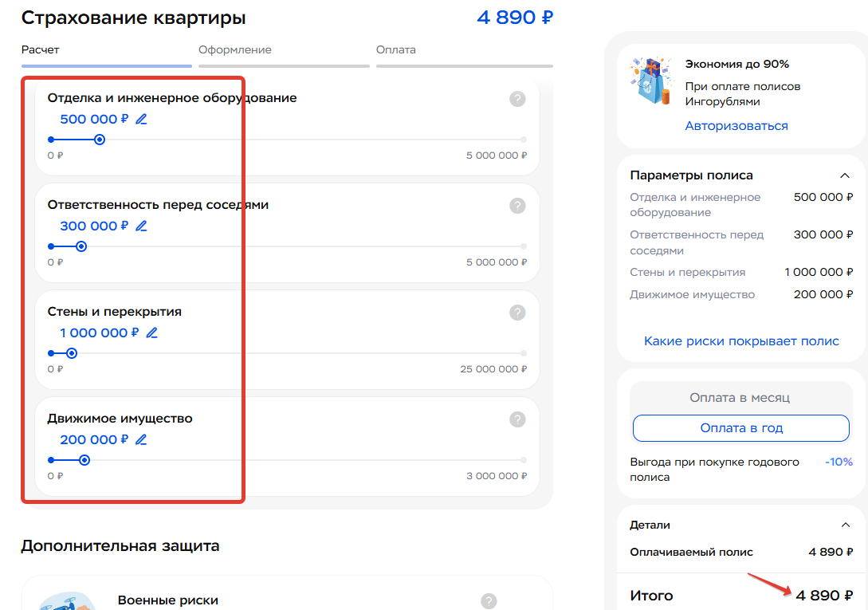The height and width of the screenshot is (610, 868).
Task: Open the help icon for Ответственность перед соседями
Action: [518, 206]
